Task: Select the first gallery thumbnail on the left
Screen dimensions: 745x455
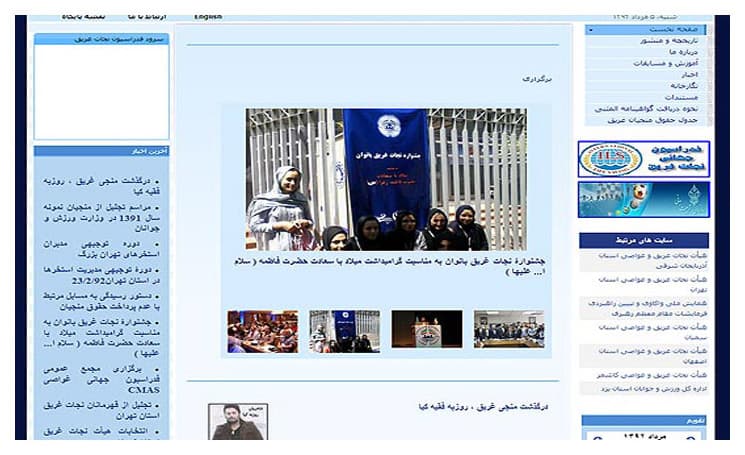Action: (x=262, y=331)
